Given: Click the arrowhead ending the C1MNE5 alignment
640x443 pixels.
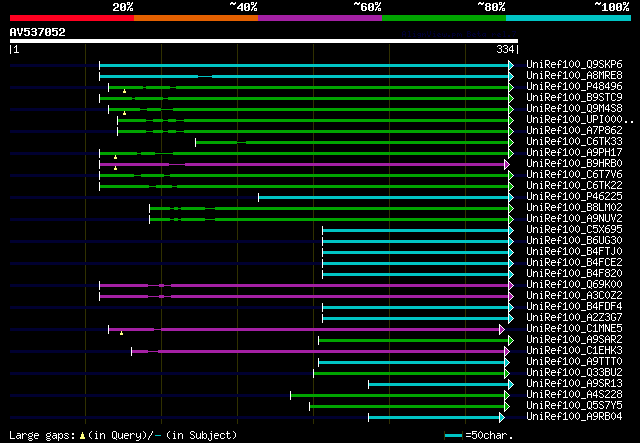Looking at the screenshot, I should click(x=502, y=329).
